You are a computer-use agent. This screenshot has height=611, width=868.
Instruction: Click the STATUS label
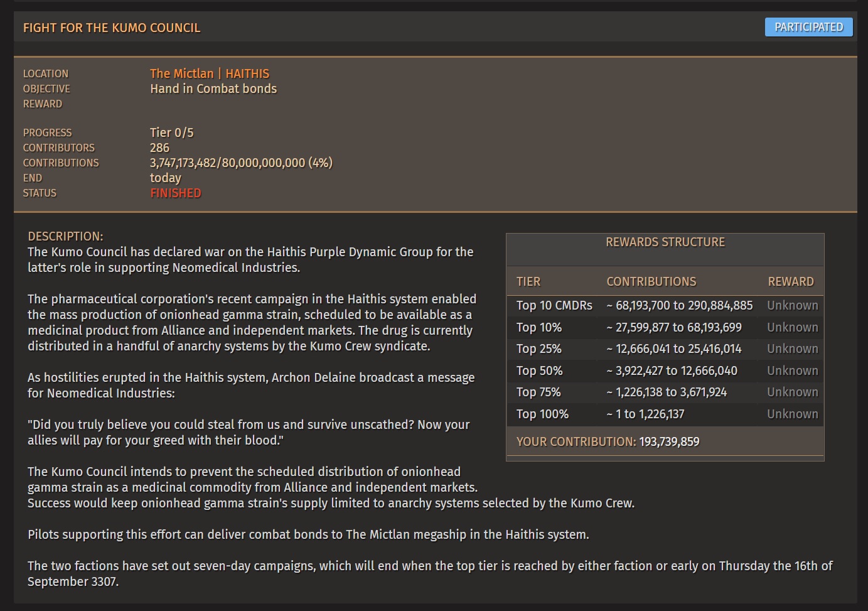[x=40, y=193]
